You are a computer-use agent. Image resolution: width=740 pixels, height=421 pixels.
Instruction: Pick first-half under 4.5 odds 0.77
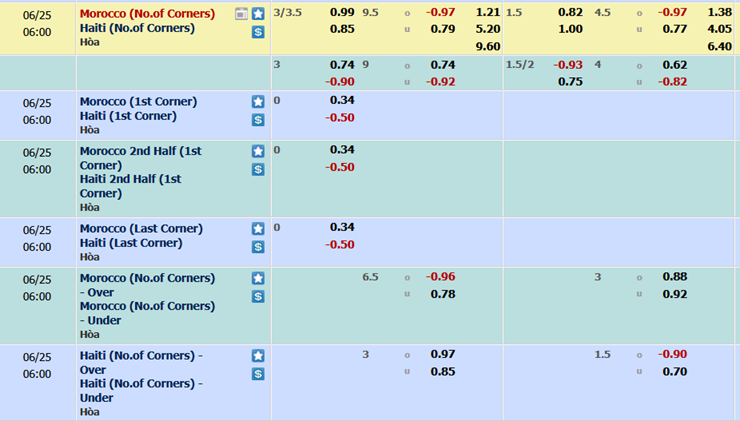click(x=675, y=29)
